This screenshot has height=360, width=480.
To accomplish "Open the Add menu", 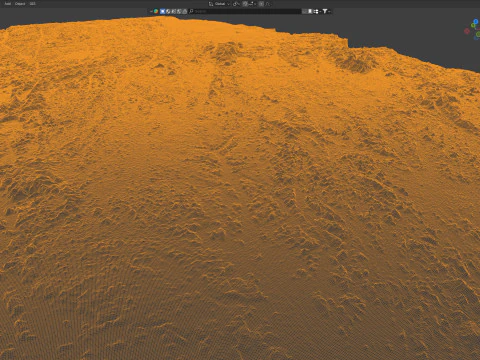I will click(7, 4).
